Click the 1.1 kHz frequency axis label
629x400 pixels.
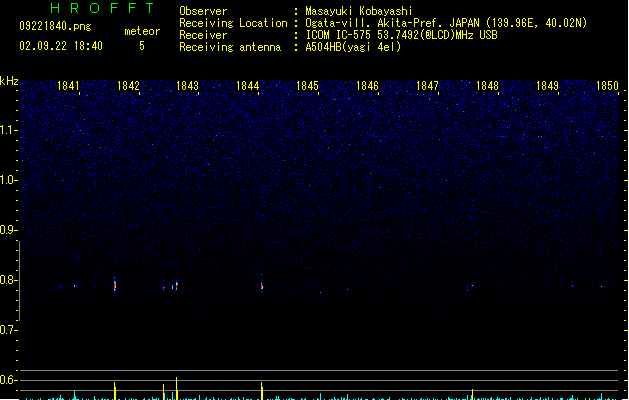pos(8,130)
